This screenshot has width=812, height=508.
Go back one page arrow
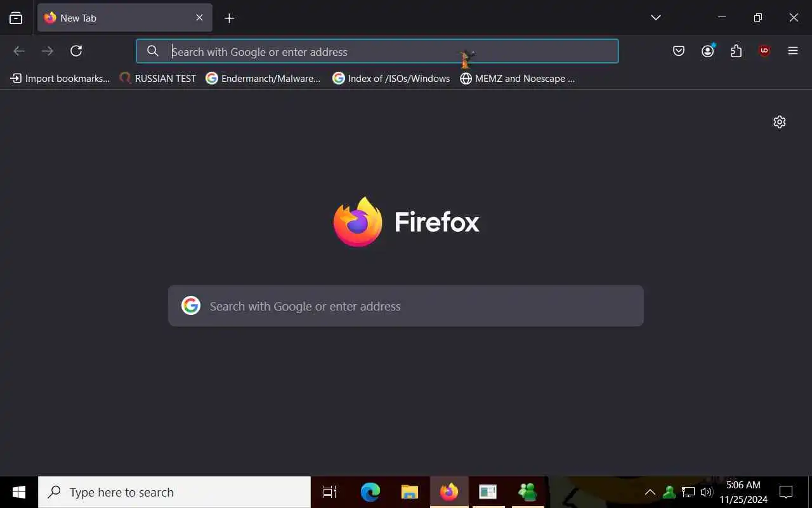tap(19, 51)
